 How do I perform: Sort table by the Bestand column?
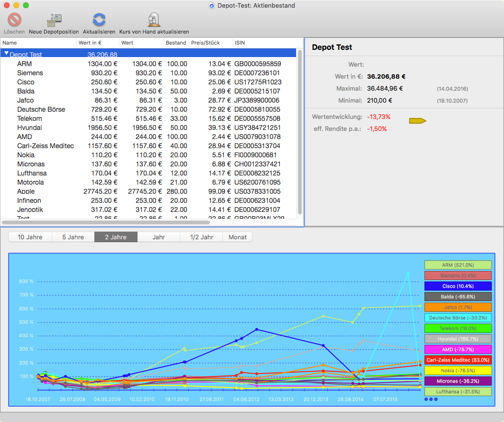coord(176,43)
